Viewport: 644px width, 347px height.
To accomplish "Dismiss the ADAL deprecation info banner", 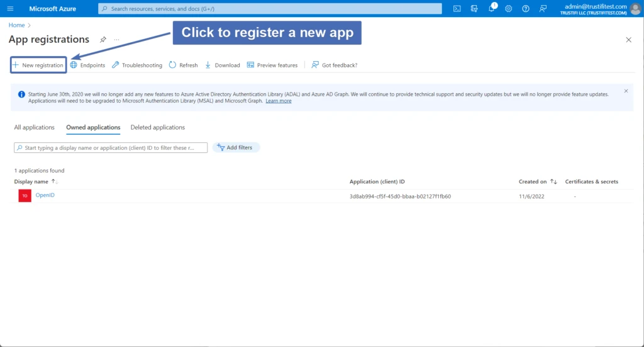I will pos(626,91).
